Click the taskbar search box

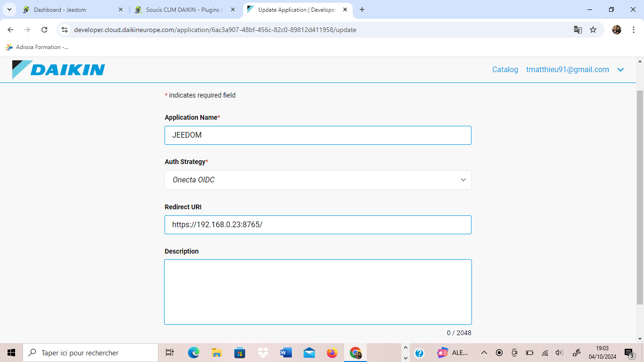pos(91,353)
